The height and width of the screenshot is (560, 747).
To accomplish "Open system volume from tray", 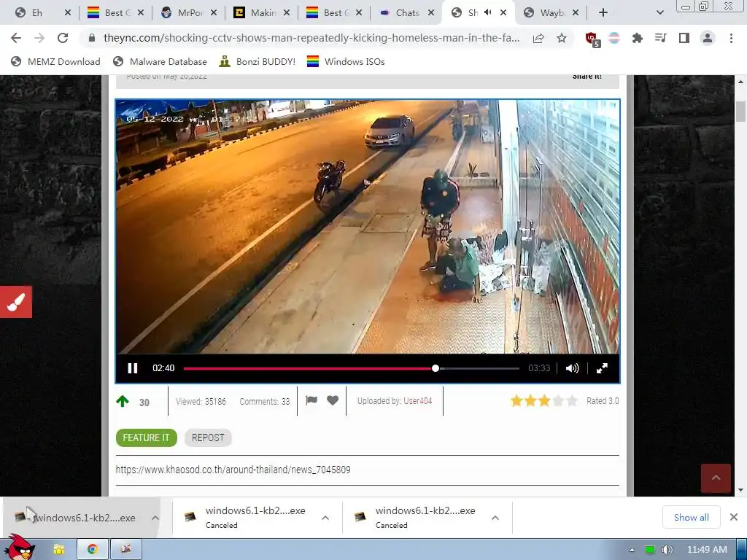I will pos(667,550).
